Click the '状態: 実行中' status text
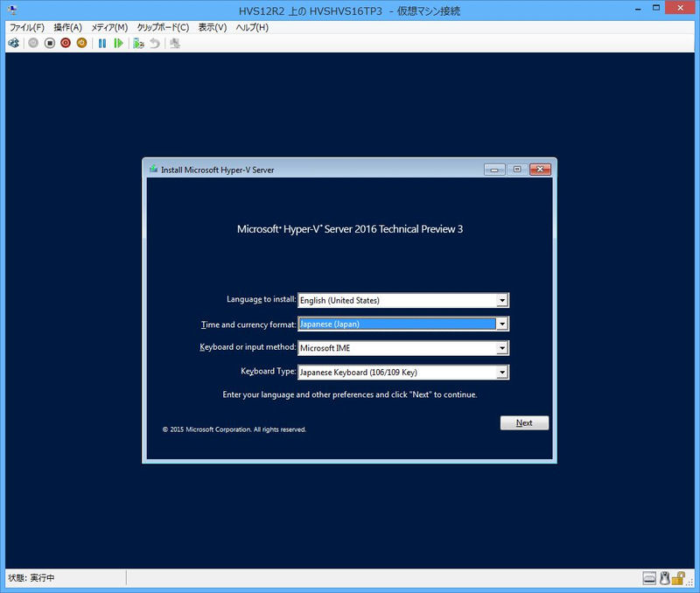The width and height of the screenshot is (700, 593). [x=31, y=578]
